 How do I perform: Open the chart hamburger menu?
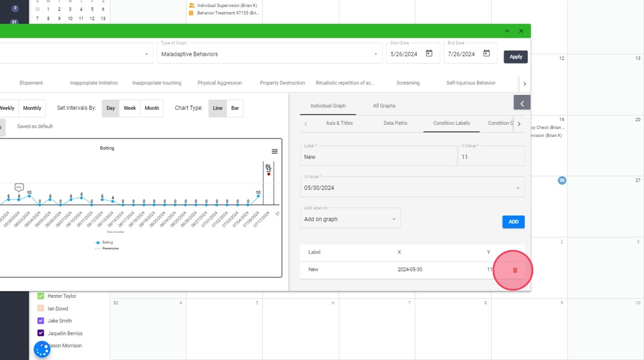point(275,151)
